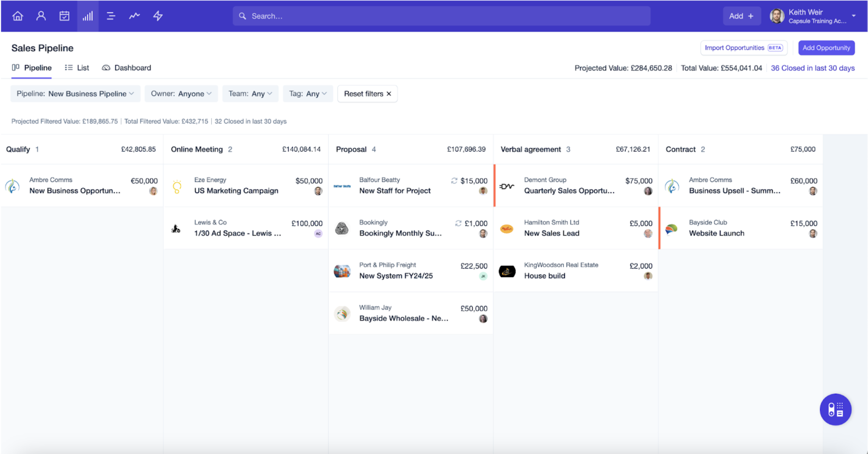The height and width of the screenshot is (454, 868).
Task: Open House build opportunity
Action: coord(576,271)
